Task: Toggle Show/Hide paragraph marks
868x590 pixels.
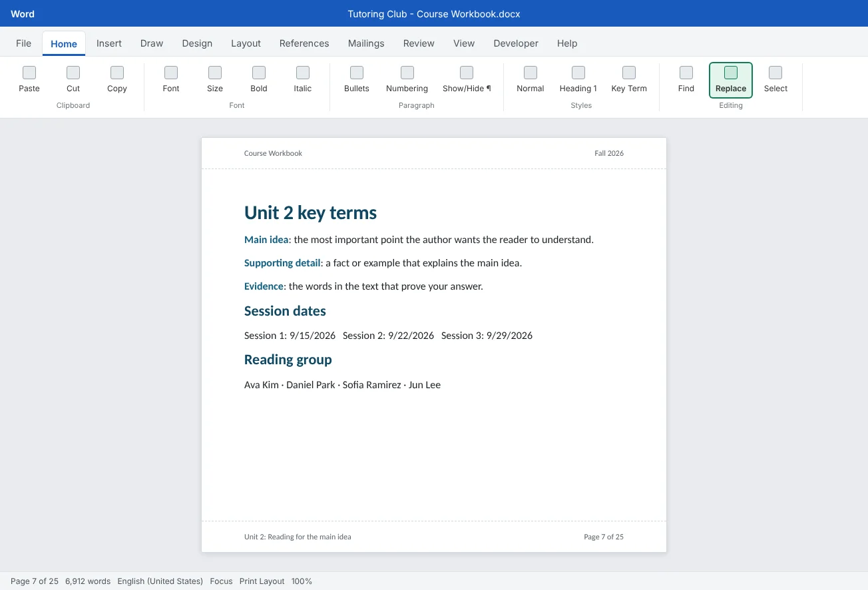Action: (467, 80)
